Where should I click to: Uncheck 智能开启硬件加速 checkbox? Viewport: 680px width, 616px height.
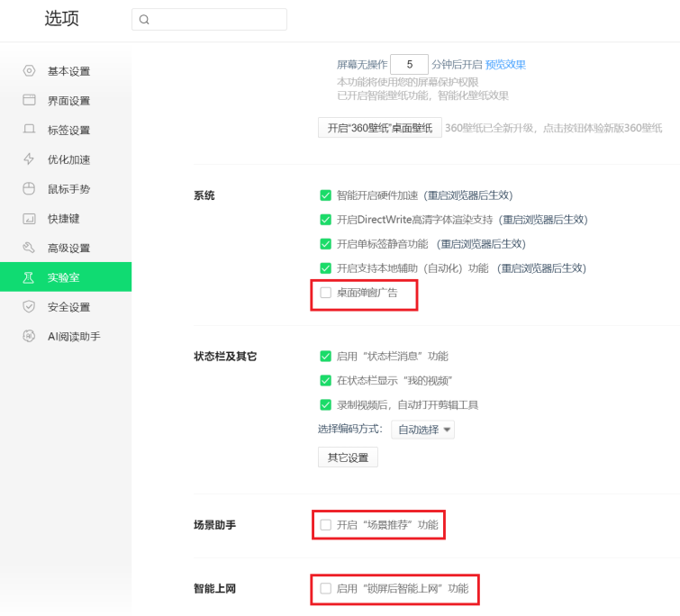click(x=326, y=195)
